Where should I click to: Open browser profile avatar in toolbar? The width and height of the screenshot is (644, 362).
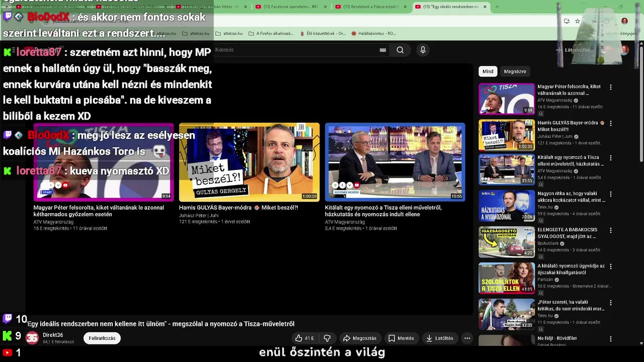624,21
